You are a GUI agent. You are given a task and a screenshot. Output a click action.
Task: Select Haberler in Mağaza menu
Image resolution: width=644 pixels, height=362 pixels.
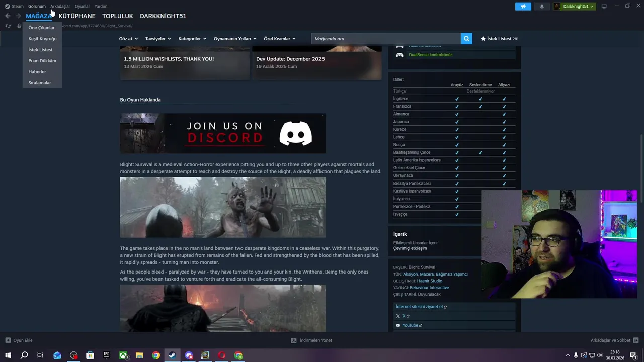coord(42,72)
